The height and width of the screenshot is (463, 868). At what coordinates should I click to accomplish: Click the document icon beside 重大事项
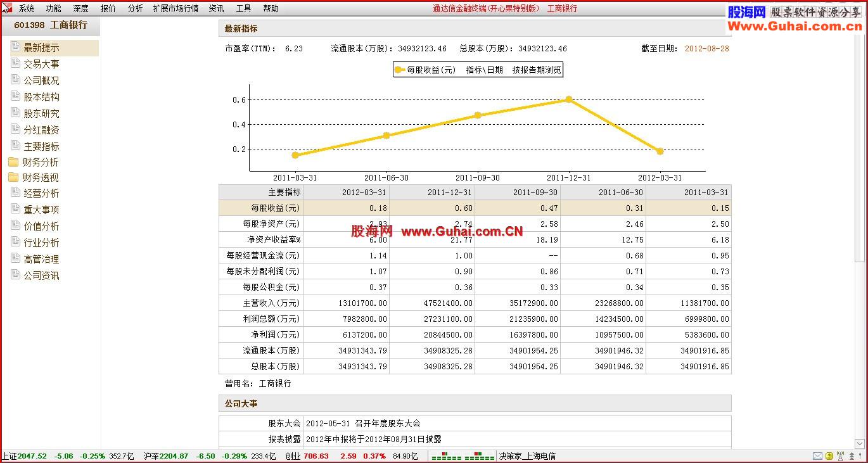point(15,209)
